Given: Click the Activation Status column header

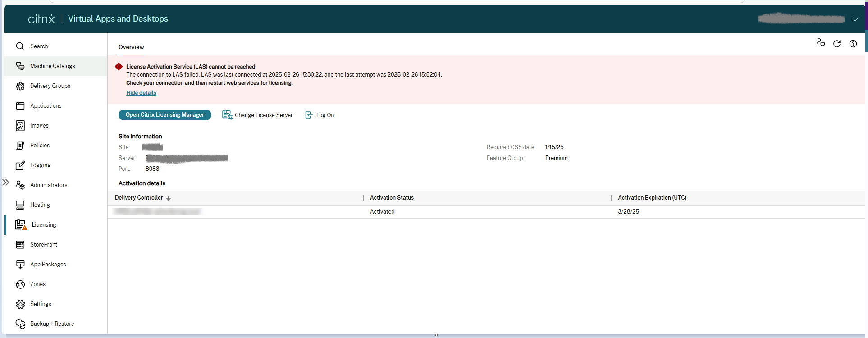Looking at the screenshot, I should [x=392, y=198].
